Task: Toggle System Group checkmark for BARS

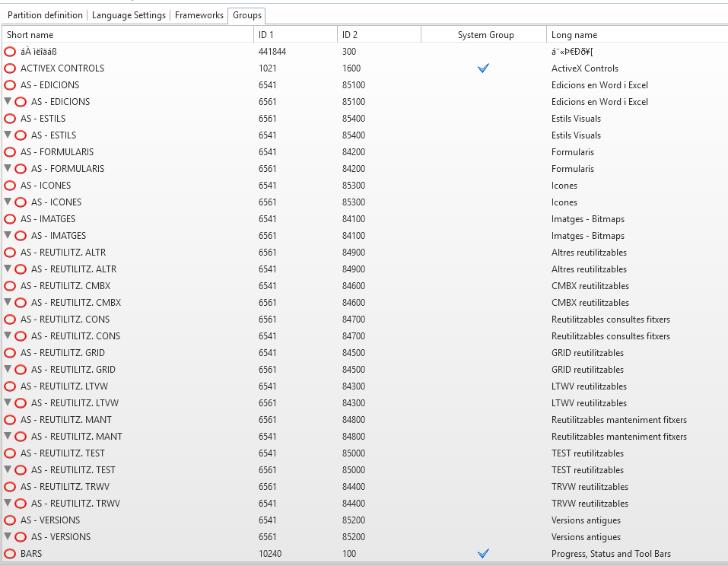Action: (x=483, y=554)
